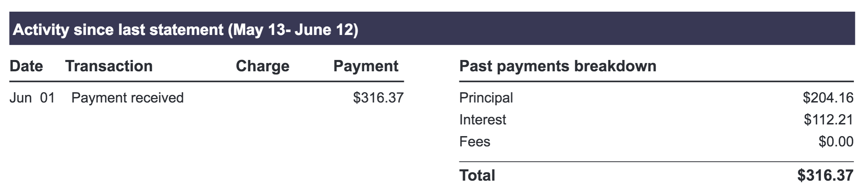Open the "Payment received" transaction entry
Screen dimensions: 868x193
[127, 98]
